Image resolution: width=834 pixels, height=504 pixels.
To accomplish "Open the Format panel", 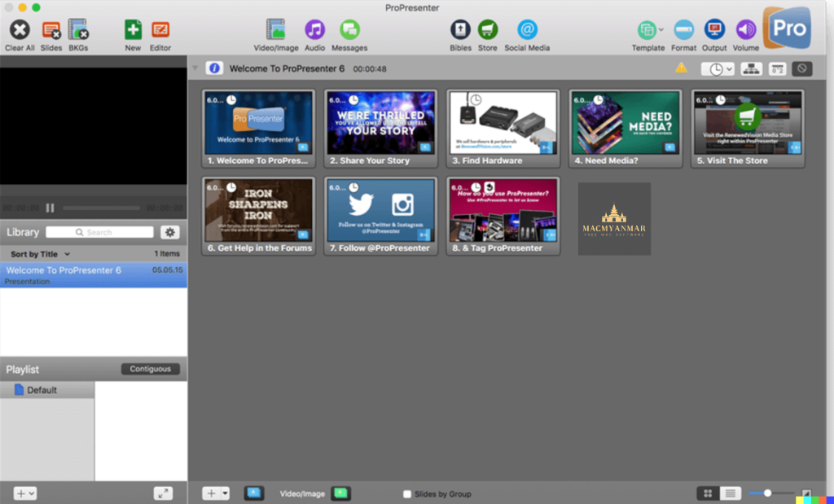I will [683, 30].
